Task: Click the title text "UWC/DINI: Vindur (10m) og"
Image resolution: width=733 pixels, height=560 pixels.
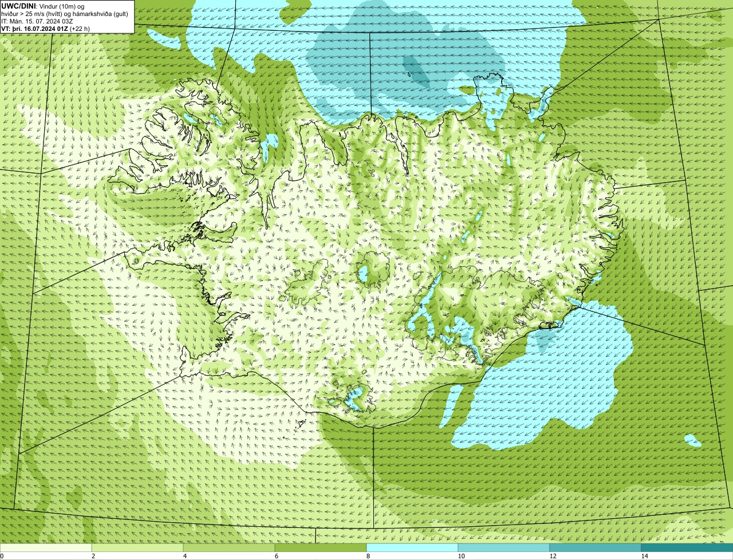Action: click(43, 6)
